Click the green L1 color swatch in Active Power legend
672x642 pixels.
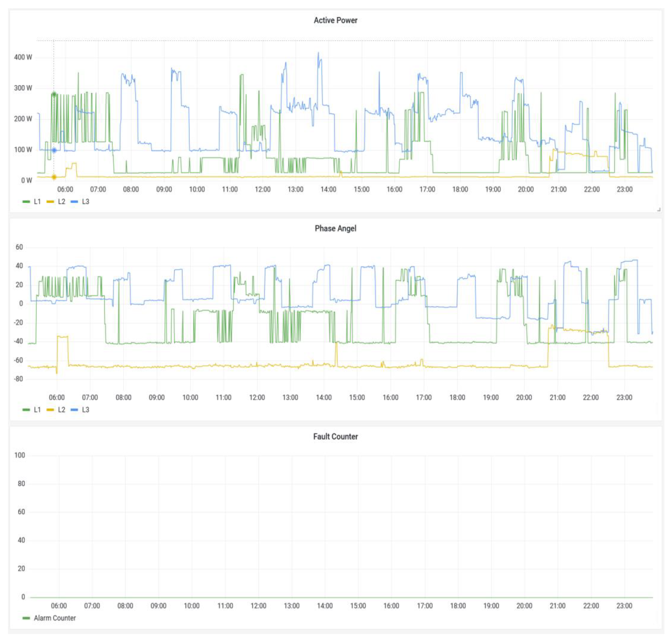26,202
